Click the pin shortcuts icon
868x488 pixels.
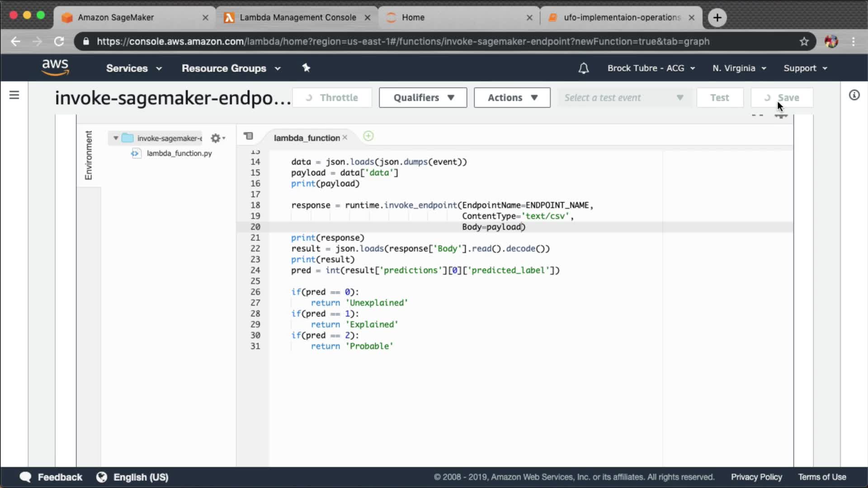click(306, 68)
